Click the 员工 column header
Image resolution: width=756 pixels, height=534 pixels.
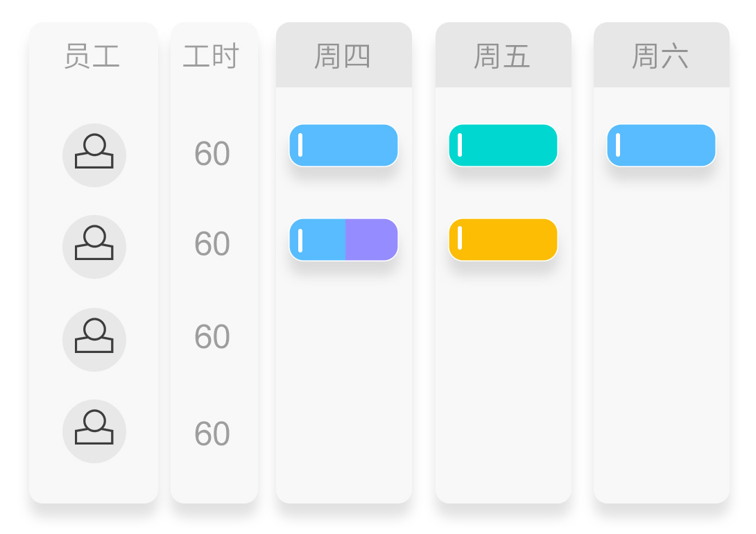click(92, 56)
